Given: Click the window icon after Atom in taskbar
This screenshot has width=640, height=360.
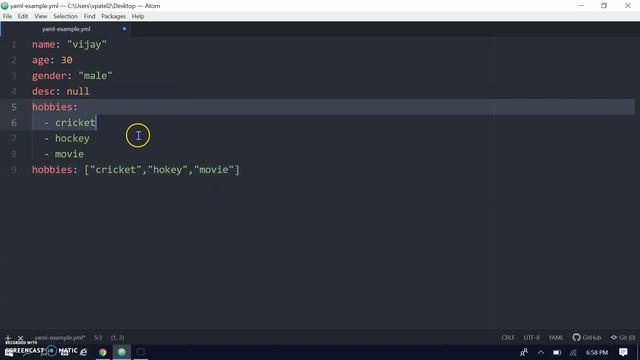Looking at the screenshot, I should 141,352.
